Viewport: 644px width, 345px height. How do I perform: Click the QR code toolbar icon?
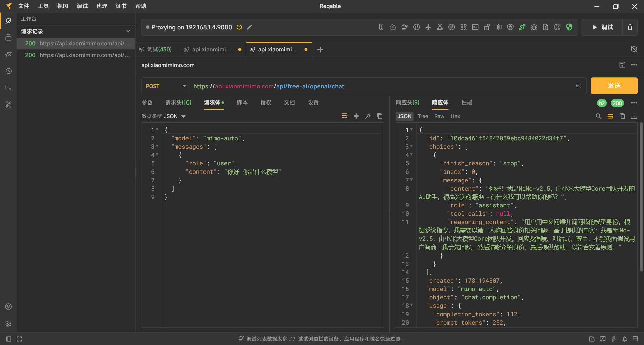tap(464, 27)
